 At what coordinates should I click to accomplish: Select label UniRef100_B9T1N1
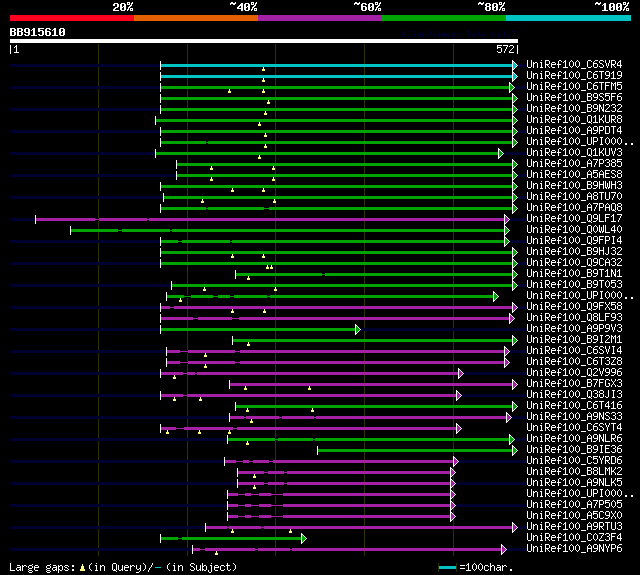574,274
